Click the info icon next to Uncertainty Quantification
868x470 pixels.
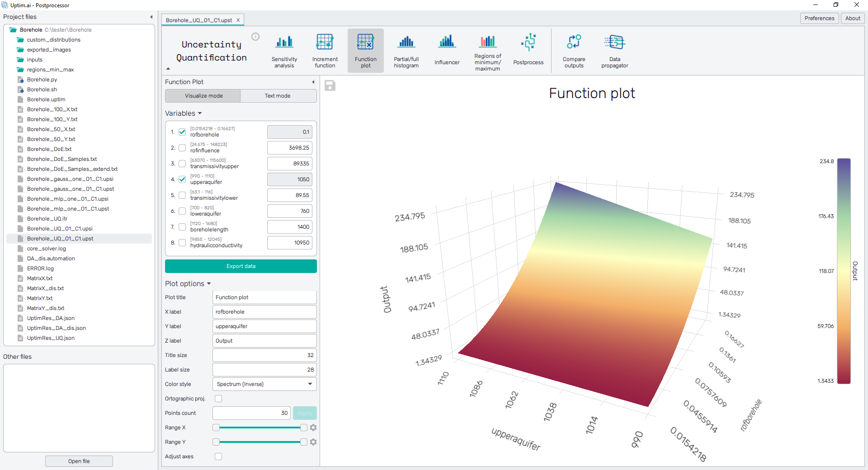tap(255, 37)
